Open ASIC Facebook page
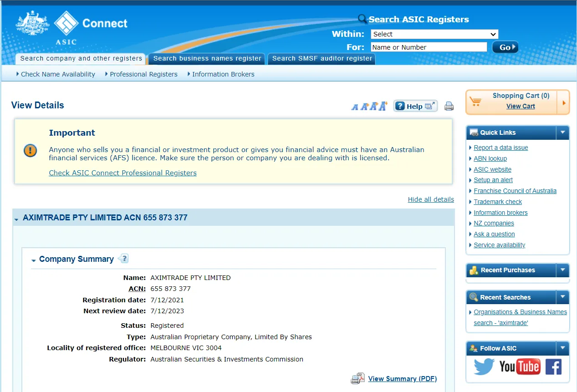 click(x=553, y=367)
